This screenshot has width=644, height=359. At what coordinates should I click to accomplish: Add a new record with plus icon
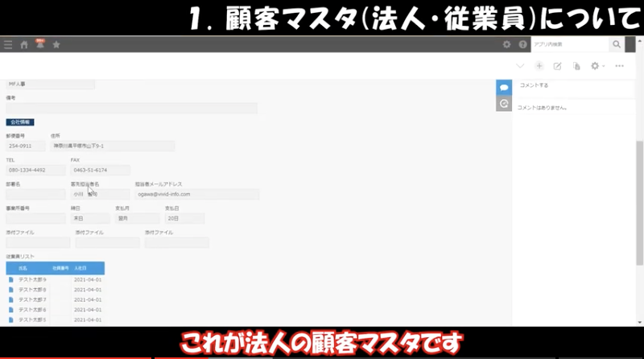[x=539, y=66]
